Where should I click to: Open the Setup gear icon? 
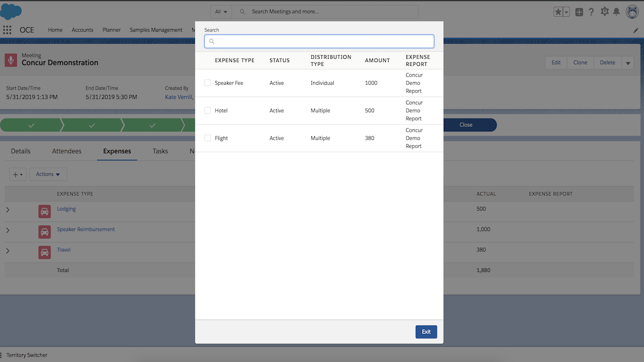tap(604, 12)
